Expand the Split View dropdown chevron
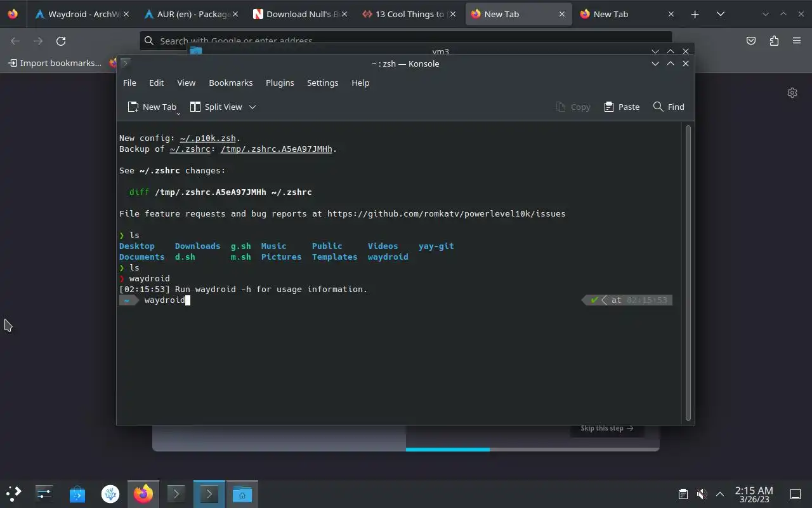 (x=252, y=107)
